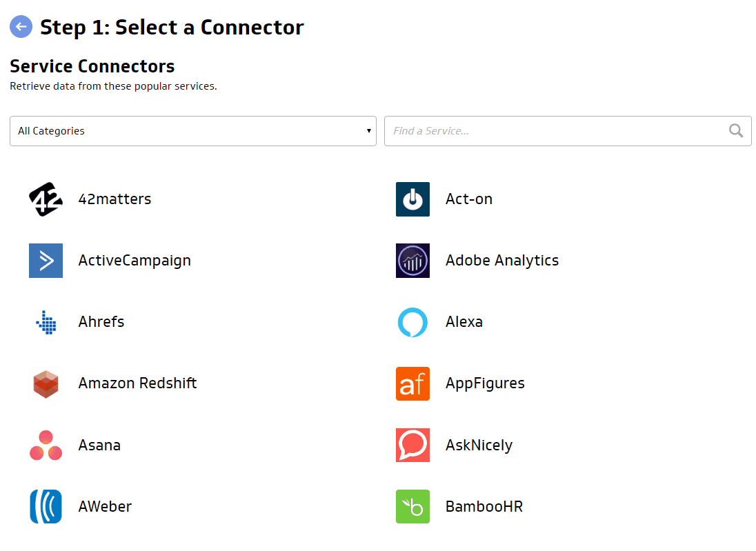756x551 pixels.
Task: Select the Amazon Redshift connector entry
Action: 137,383
